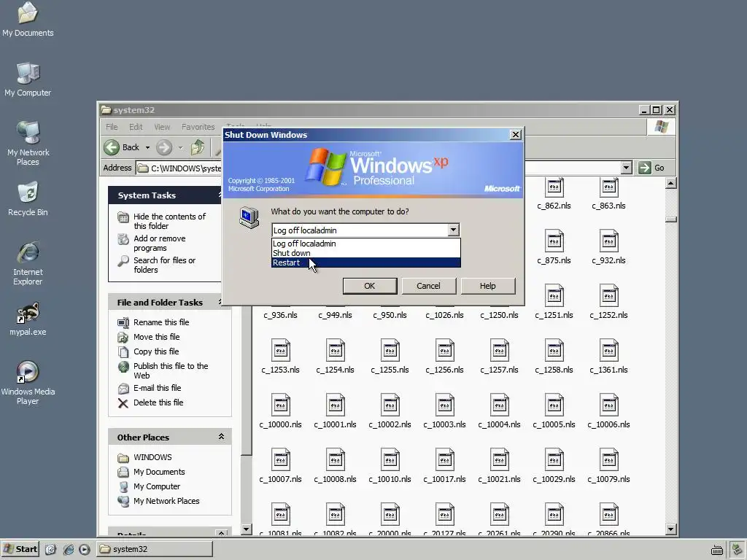This screenshot has height=560, width=747.
Task: Confirm with the OK button
Action: click(370, 286)
